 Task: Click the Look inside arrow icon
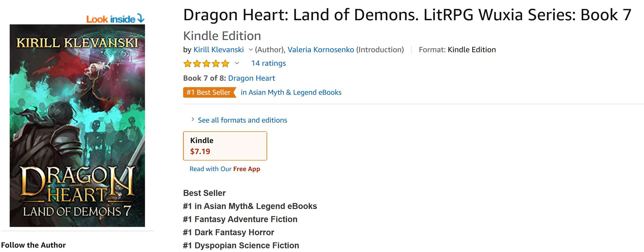(141, 18)
